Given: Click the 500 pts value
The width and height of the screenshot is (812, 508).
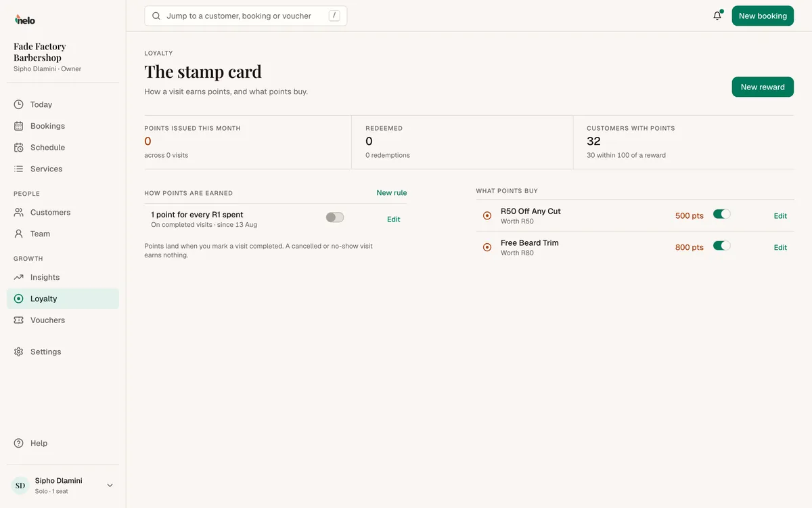Looking at the screenshot, I should [690, 216].
